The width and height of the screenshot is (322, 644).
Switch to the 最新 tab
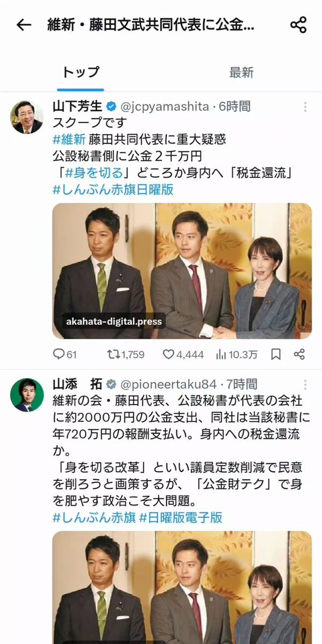coord(241,72)
